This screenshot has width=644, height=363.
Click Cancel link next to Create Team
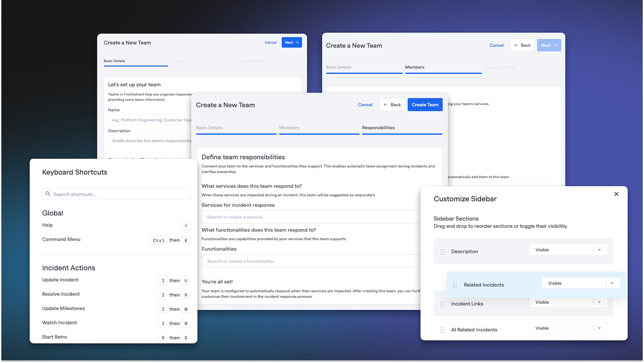pos(365,105)
